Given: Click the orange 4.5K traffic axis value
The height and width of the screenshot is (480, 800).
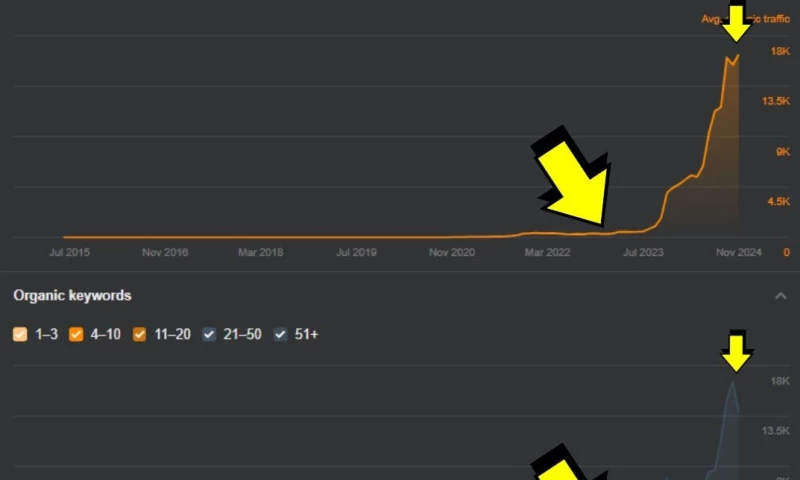Looking at the screenshot, I should pos(779,201).
